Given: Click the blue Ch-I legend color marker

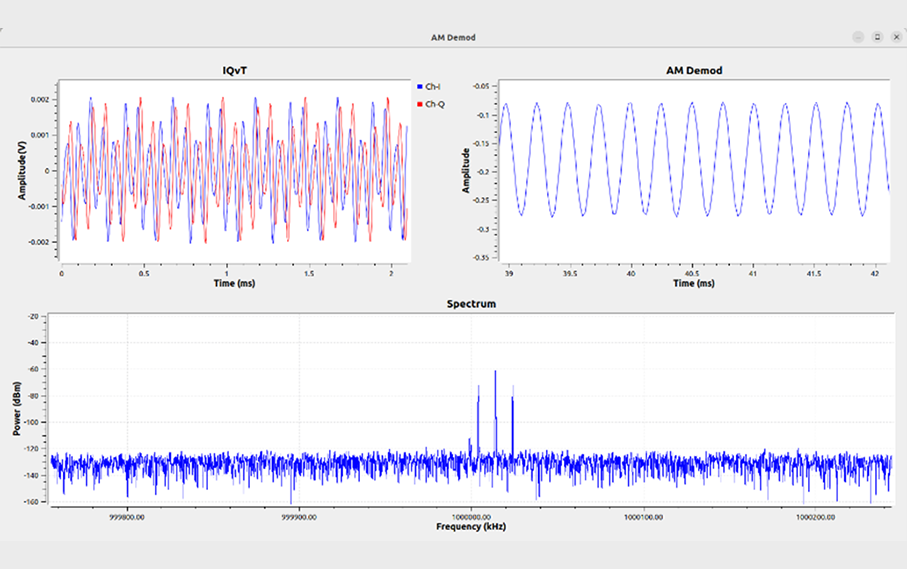Looking at the screenshot, I should pos(419,87).
